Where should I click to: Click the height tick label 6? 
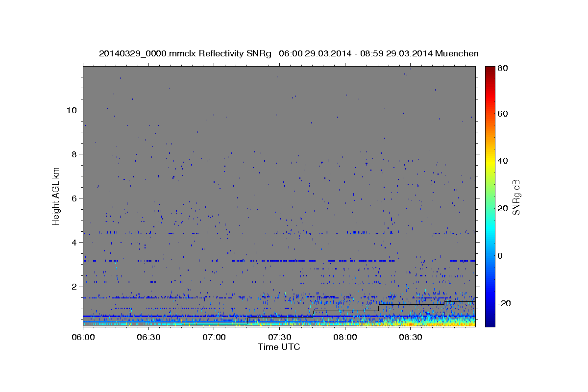point(74,198)
